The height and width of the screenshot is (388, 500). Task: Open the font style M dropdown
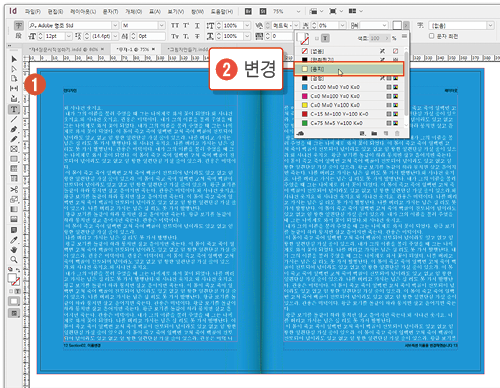point(162,25)
